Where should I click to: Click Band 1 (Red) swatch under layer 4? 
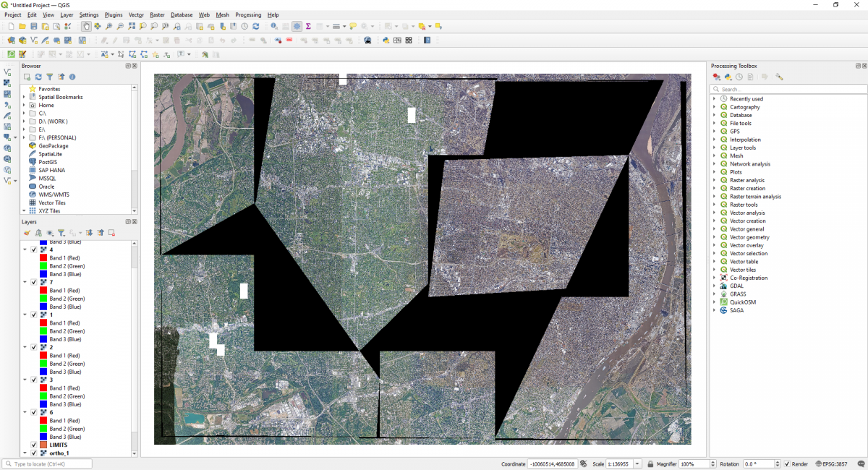[43, 258]
